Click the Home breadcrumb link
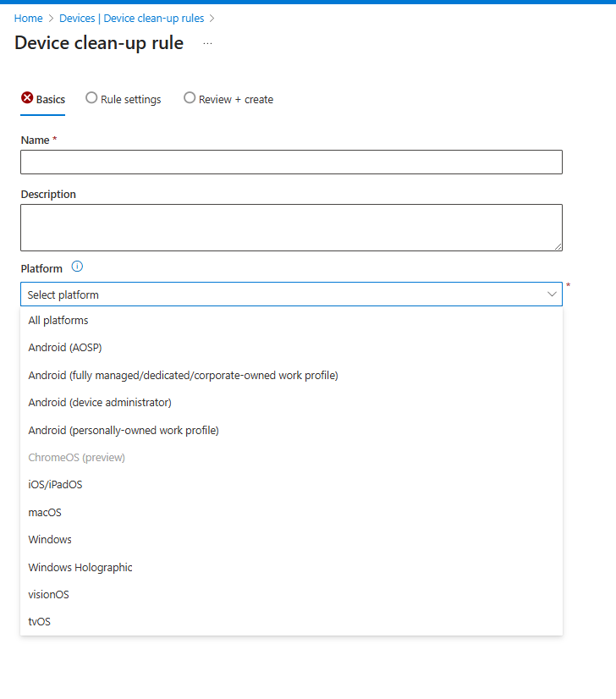 [28, 18]
